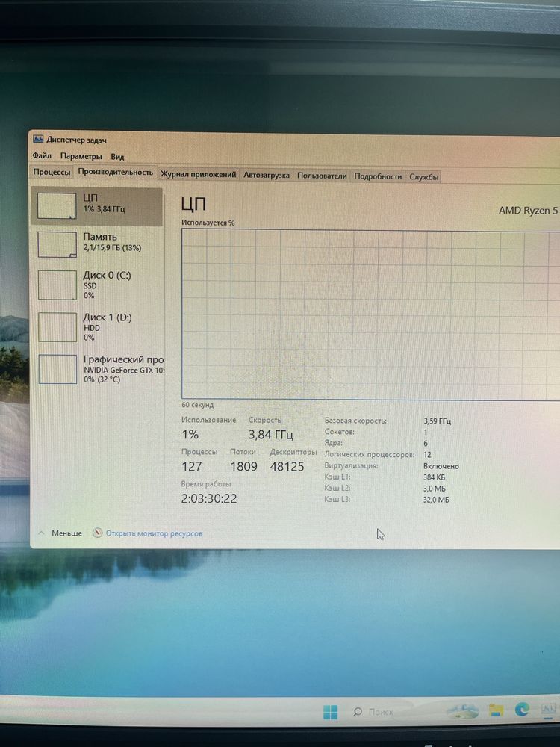Click the '127' processes value
This screenshot has width=560, height=747.
pyautogui.click(x=192, y=466)
